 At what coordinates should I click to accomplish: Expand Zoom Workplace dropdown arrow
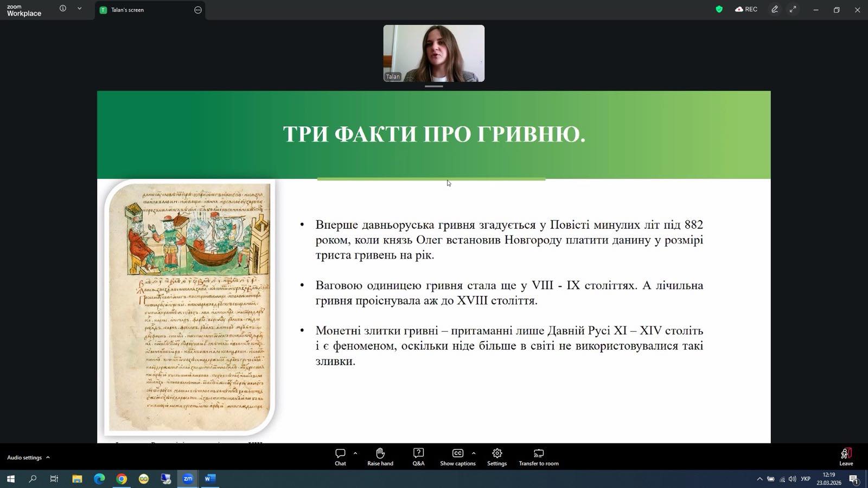[x=79, y=9]
